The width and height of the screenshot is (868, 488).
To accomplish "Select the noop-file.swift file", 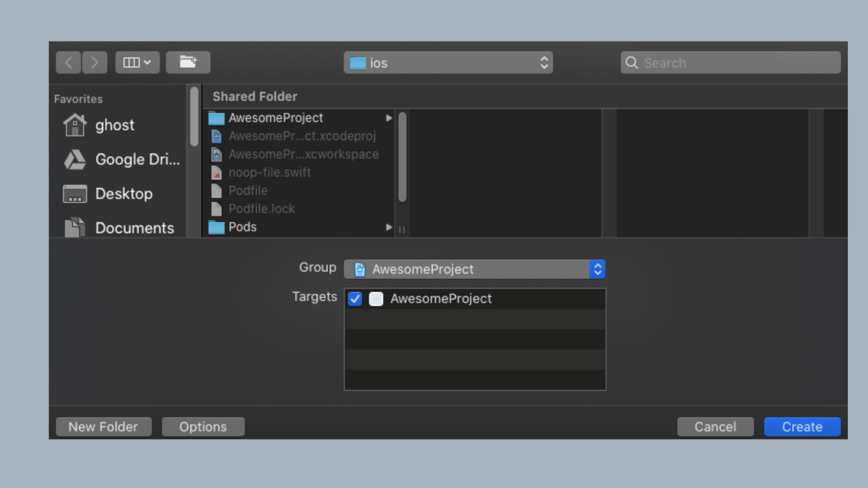I will (269, 172).
